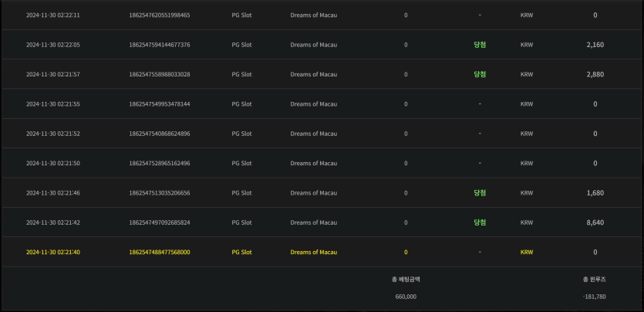
Task: Click the 02:21:50 timestamp cell
Action: click(53, 163)
